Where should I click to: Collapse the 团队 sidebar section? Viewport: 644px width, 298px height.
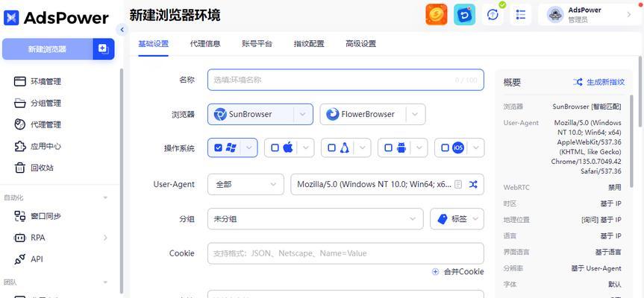[x=105, y=282]
